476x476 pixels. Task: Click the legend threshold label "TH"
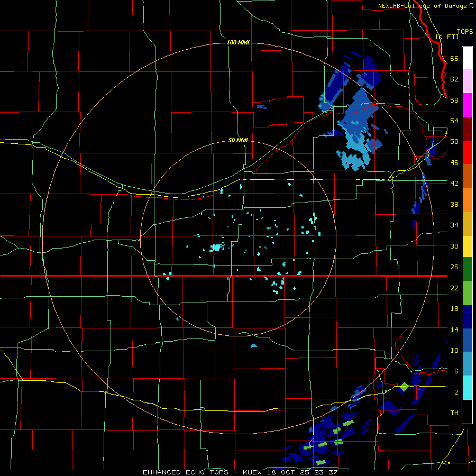pos(454,413)
